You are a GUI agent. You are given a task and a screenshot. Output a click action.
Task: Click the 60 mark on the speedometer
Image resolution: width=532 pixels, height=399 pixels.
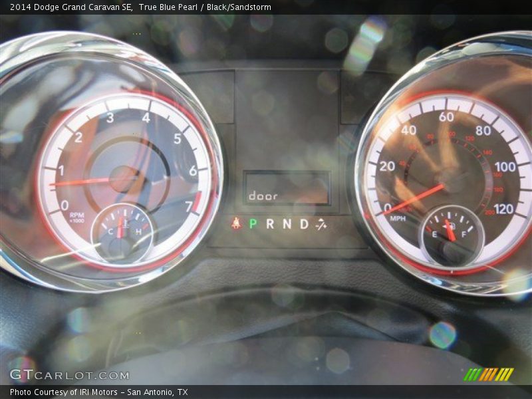(x=446, y=117)
